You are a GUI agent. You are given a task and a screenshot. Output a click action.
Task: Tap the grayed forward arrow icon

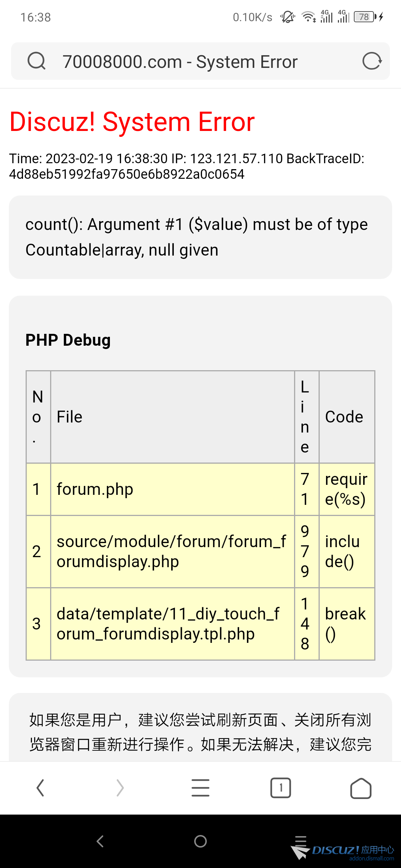120,788
